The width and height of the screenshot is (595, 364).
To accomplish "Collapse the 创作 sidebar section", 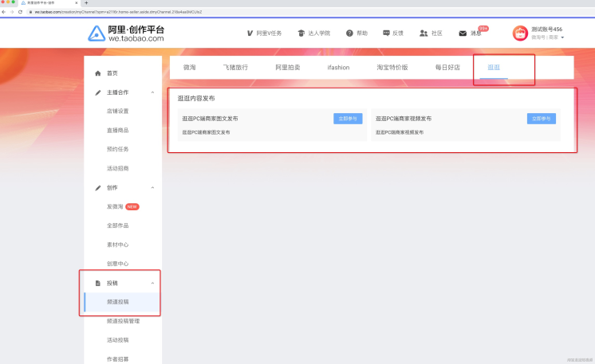I will pyautogui.click(x=152, y=188).
